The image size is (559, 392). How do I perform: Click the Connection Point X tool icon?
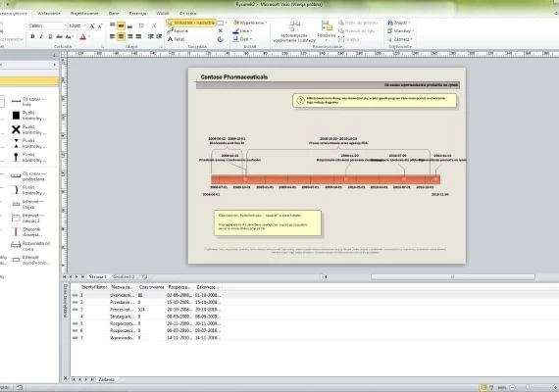221,31
